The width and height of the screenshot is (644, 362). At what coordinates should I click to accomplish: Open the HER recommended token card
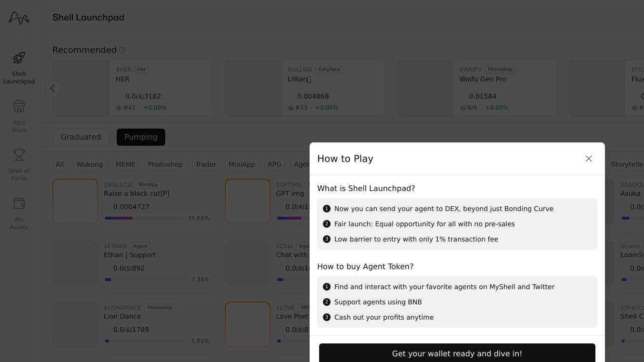tap(132, 88)
